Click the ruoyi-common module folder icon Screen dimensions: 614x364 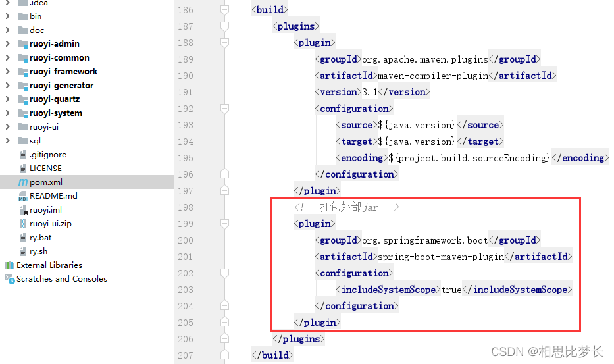[x=23, y=58]
